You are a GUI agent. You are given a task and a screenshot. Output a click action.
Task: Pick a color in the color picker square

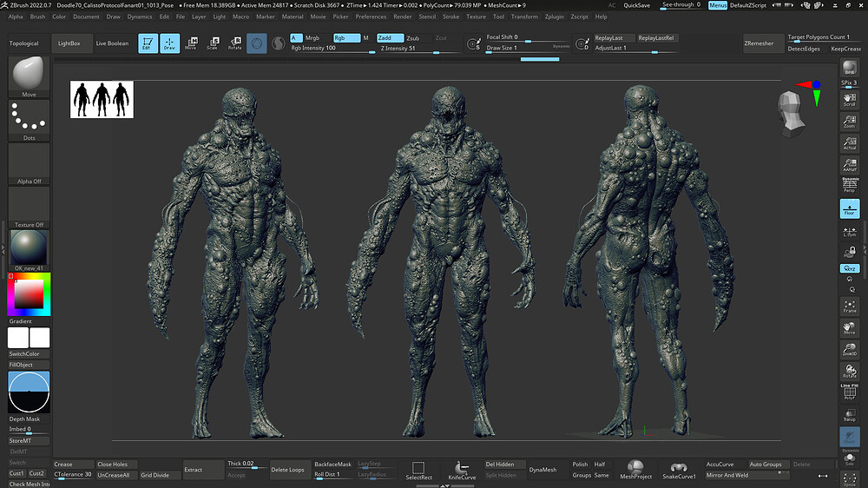[x=29, y=294]
